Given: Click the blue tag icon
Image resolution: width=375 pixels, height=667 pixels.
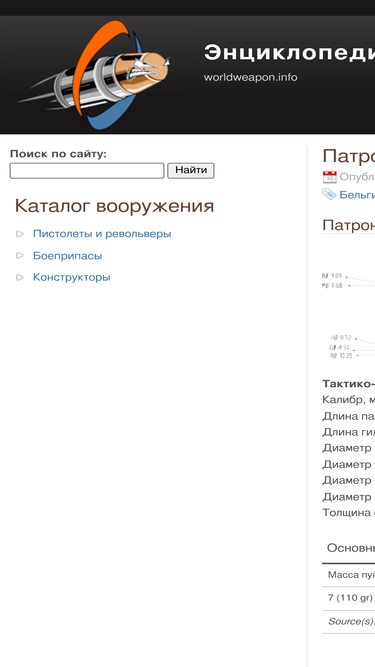Looking at the screenshot, I should 330,194.
